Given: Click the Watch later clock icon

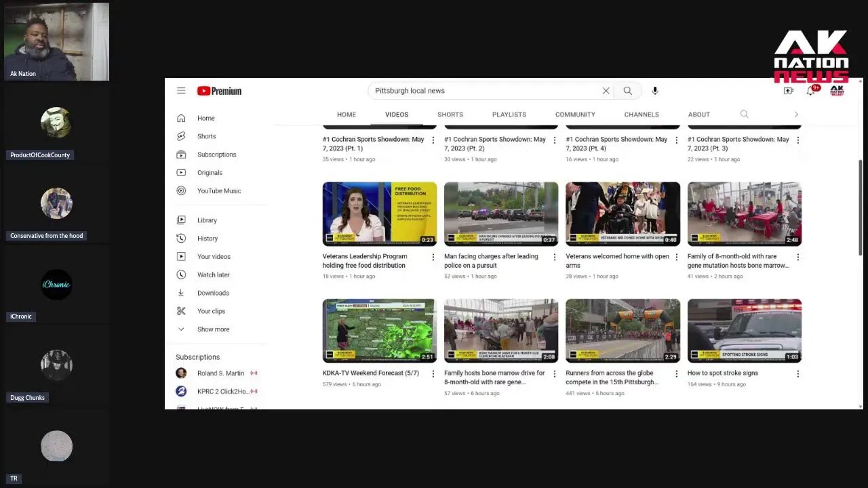Looking at the screenshot, I should (181, 275).
